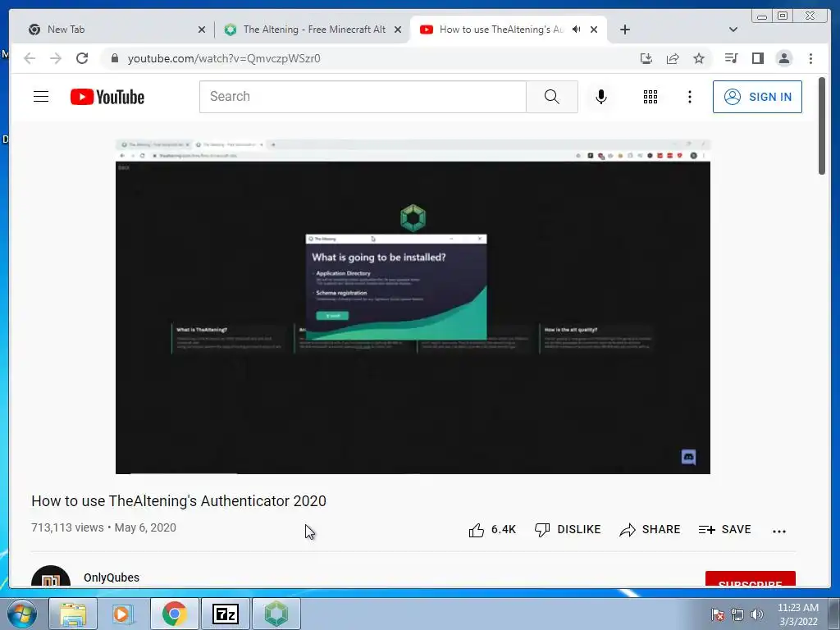Screen dimensions: 840x630
Task: Open Action Center flag in tray
Action: point(718,614)
